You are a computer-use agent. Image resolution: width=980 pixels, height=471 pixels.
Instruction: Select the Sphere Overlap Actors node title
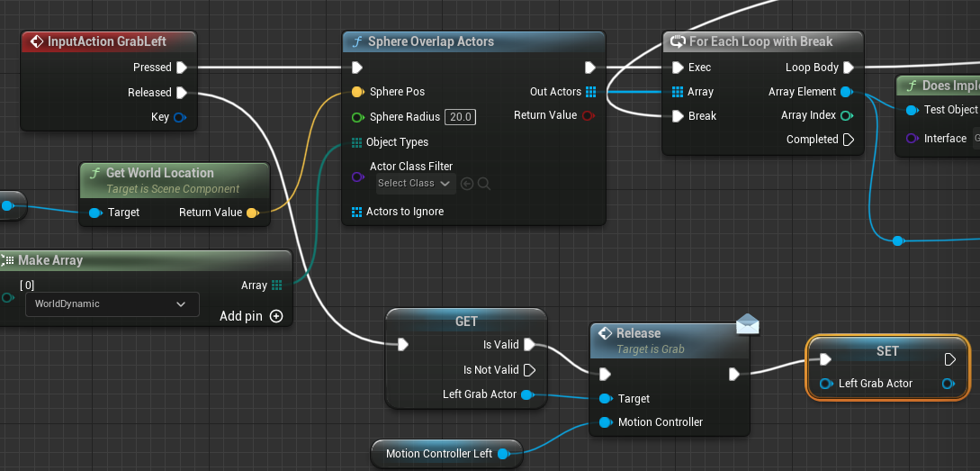click(431, 42)
